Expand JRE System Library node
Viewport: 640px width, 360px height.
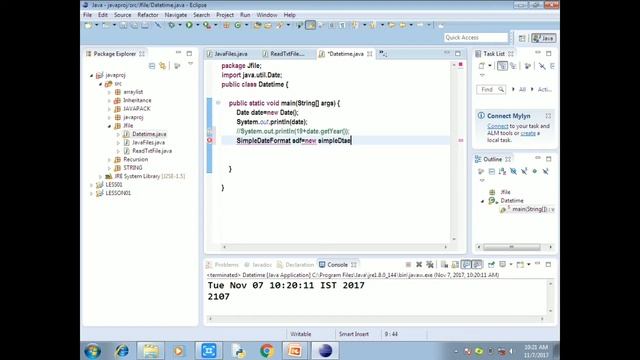[x=100, y=176]
